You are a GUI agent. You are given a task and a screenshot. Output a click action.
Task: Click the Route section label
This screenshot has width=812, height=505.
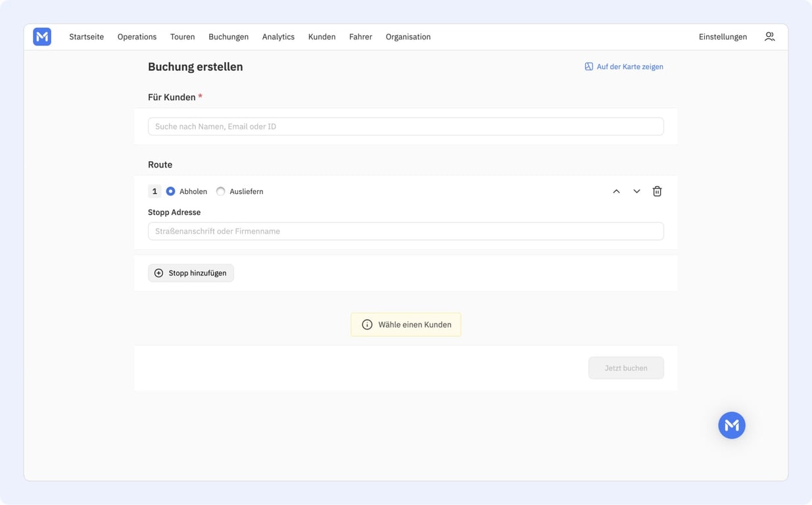[x=160, y=164]
